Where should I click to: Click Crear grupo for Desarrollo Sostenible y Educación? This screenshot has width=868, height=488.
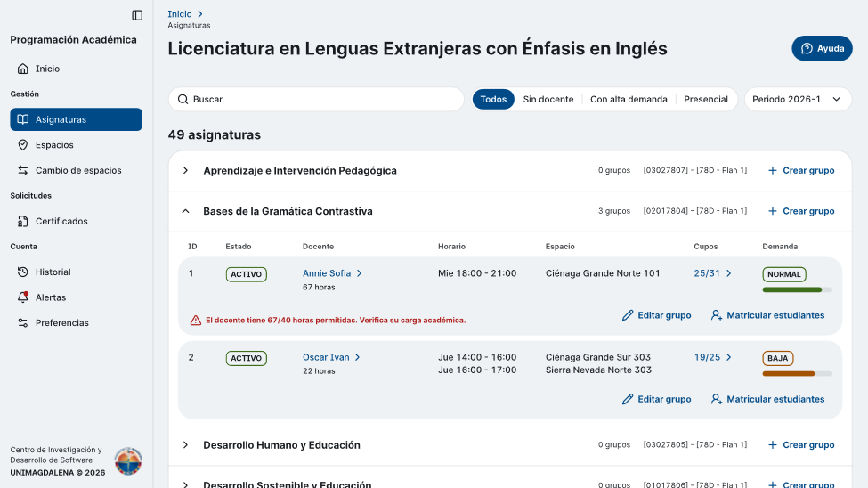[801, 484]
